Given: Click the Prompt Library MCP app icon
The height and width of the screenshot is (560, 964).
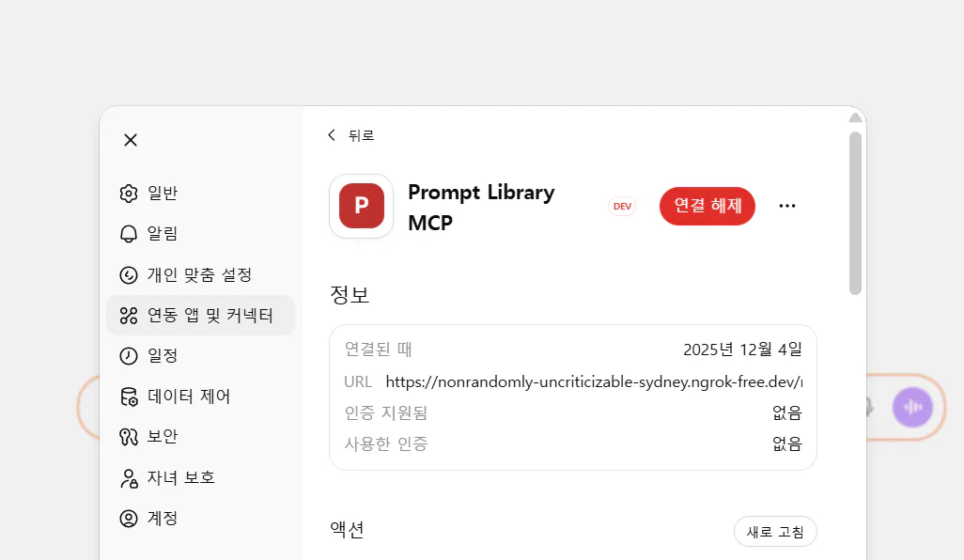Looking at the screenshot, I should (361, 206).
